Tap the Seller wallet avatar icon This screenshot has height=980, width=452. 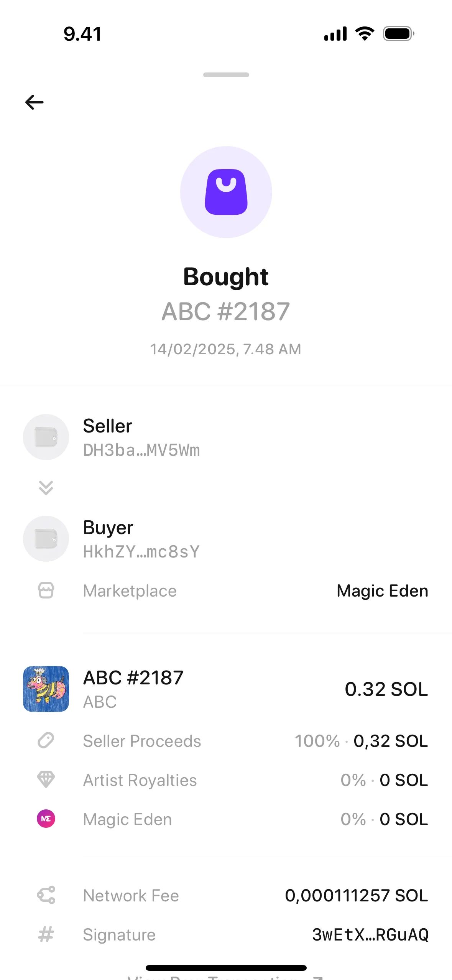pyautogui.click(x=46, y=437)
